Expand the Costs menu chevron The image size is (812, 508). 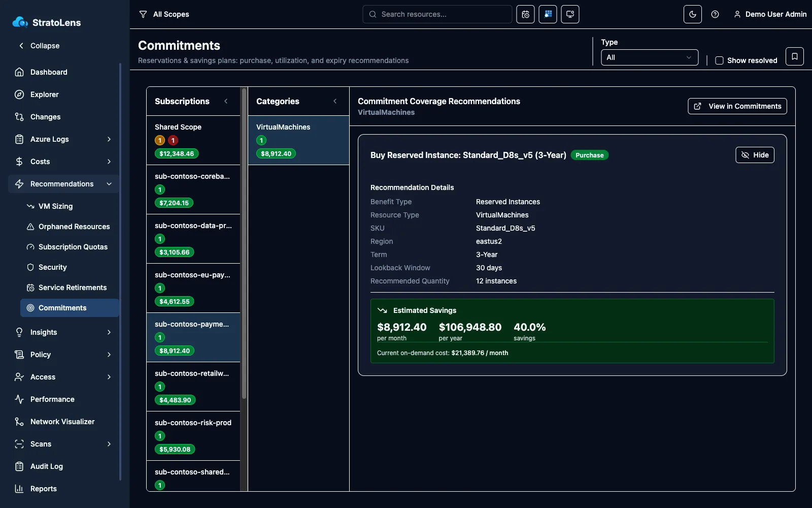coord(109,162)
